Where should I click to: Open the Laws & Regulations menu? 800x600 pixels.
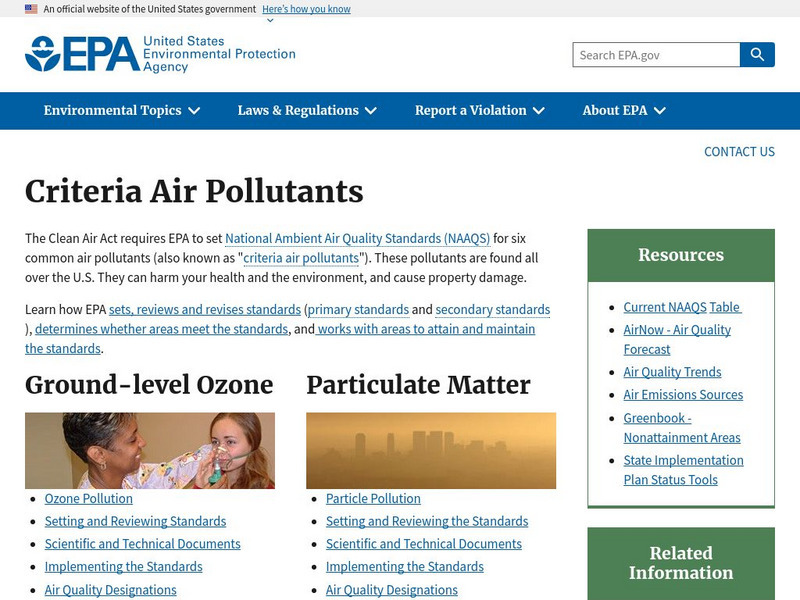307,111
